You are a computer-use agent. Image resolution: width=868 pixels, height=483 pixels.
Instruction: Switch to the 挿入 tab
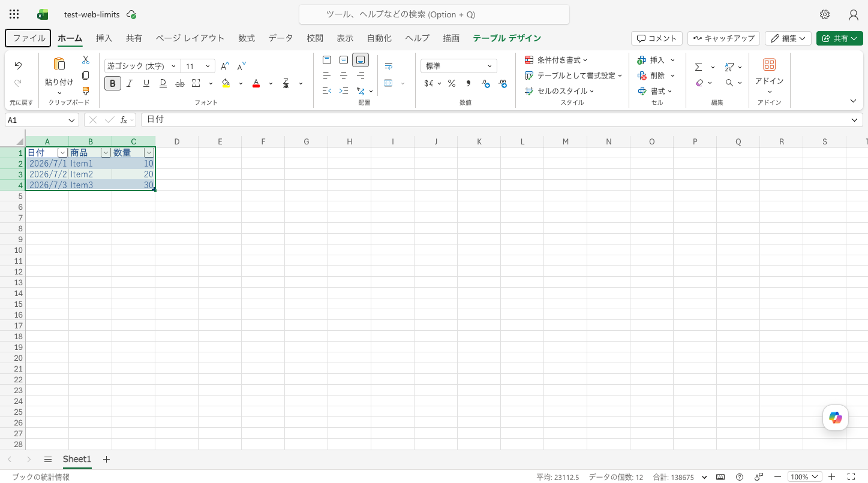(x=104, y=38)
